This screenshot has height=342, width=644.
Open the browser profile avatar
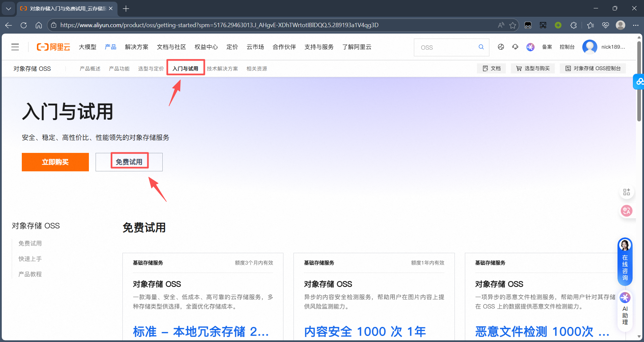click(621, 25)
